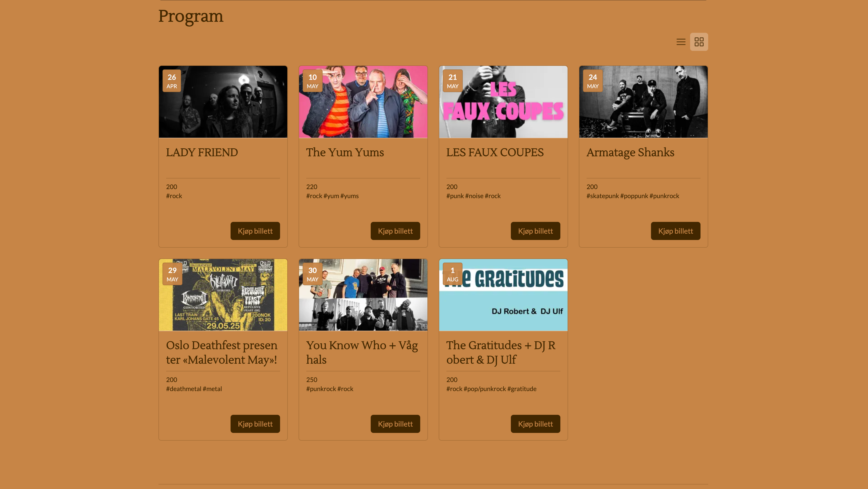Select the grid view icon

coord(699,42)
